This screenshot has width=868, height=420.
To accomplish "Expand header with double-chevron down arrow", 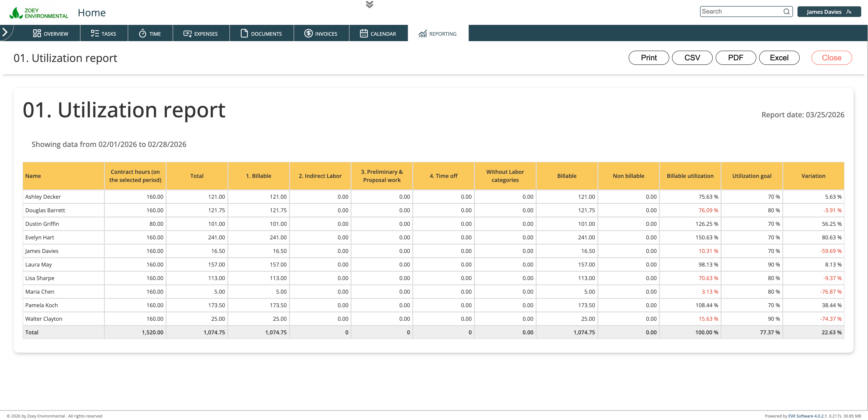I will coord(369,4).
